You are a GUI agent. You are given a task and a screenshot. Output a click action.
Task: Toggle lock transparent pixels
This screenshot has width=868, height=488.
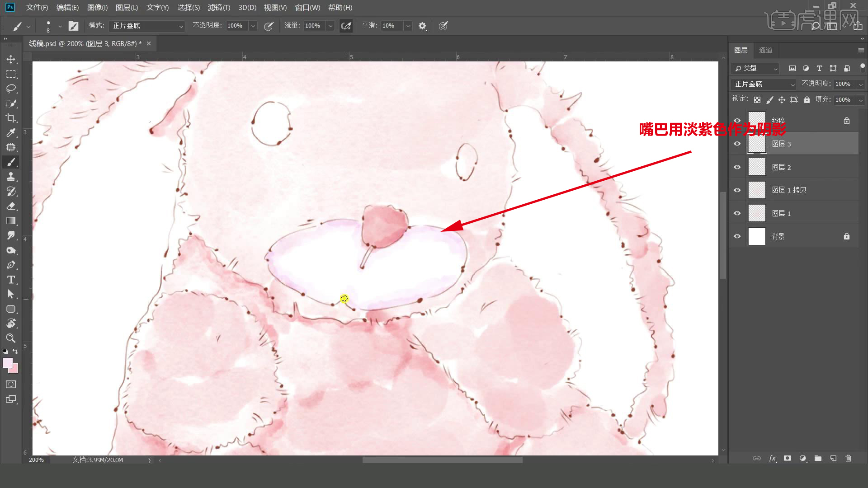click(757, 100)
